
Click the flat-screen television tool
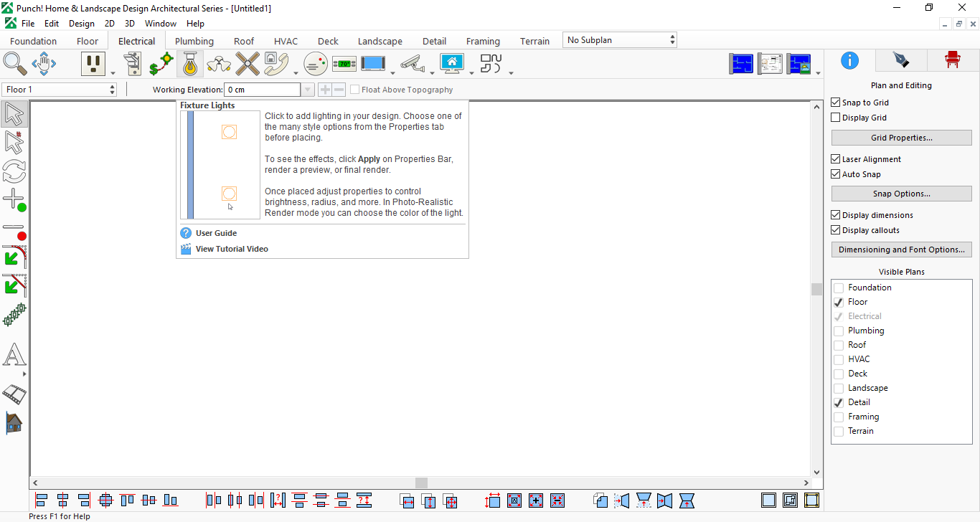click(x=374, y=64)
